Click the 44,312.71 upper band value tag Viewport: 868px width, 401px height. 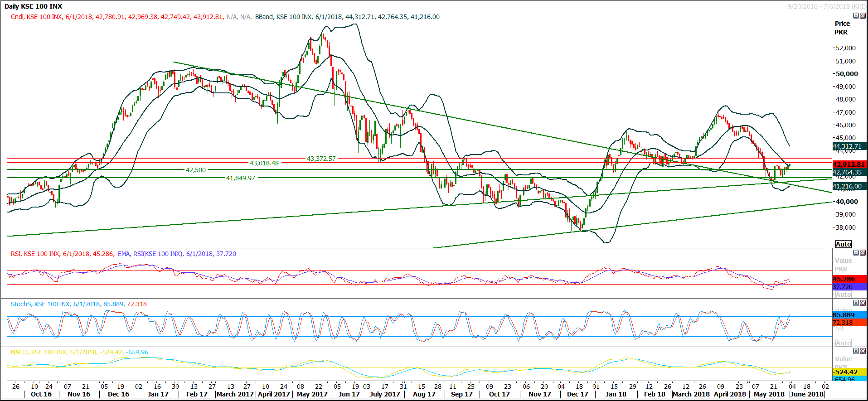point(849,146)
